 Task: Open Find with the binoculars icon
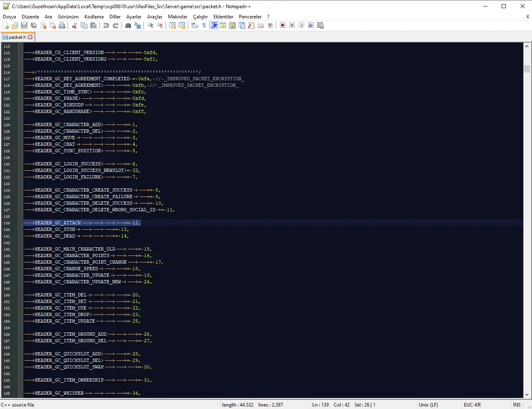128,25
